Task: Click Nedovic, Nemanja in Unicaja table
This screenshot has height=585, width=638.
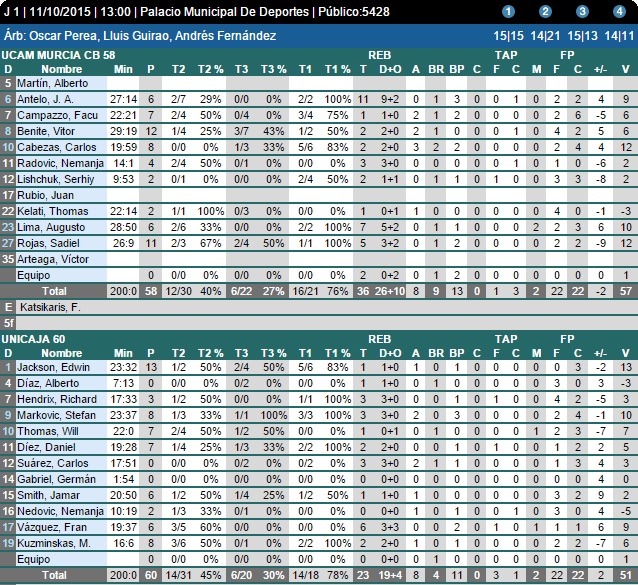Action: point(60,511)
